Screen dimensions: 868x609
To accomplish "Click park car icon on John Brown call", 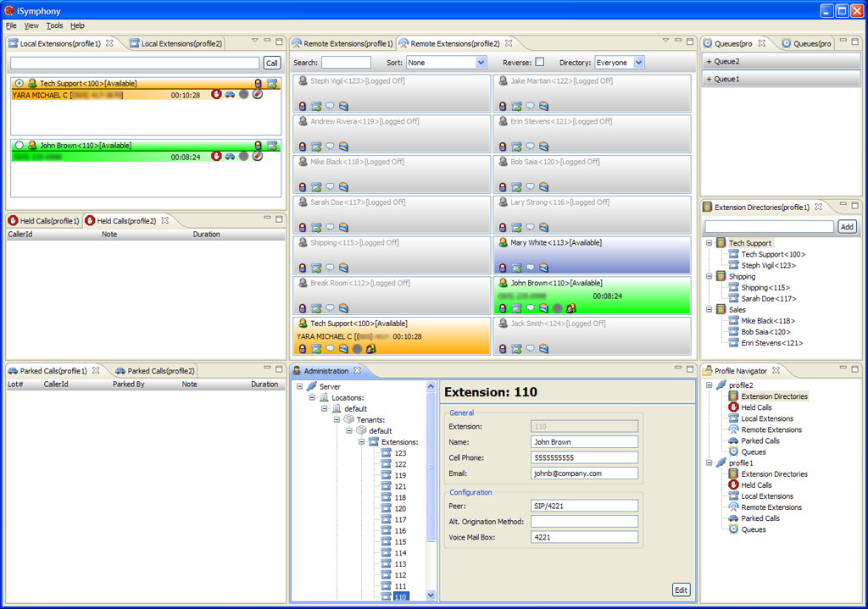I will (230, 157).
